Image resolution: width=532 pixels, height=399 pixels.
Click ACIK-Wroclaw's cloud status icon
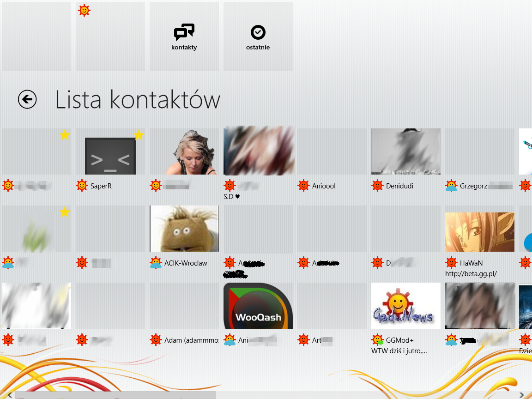(x=156, y=263)
